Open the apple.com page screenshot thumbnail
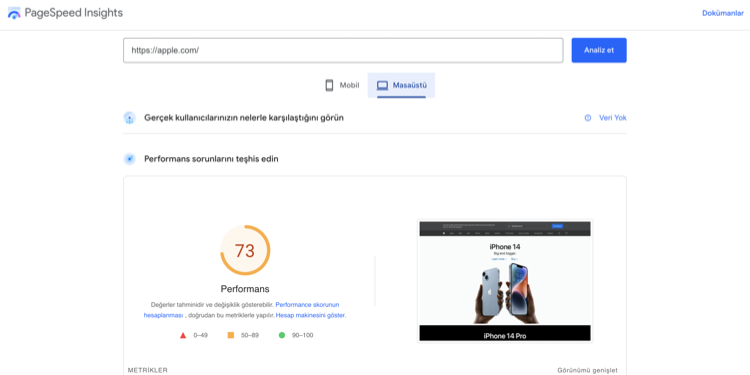The image size is (750, 375). [x=505, y=281]
